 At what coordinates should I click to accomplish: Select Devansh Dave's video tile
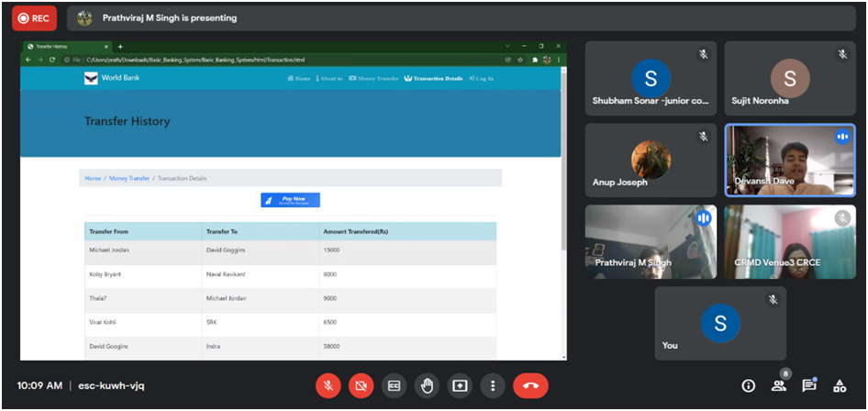coord(790,161)
